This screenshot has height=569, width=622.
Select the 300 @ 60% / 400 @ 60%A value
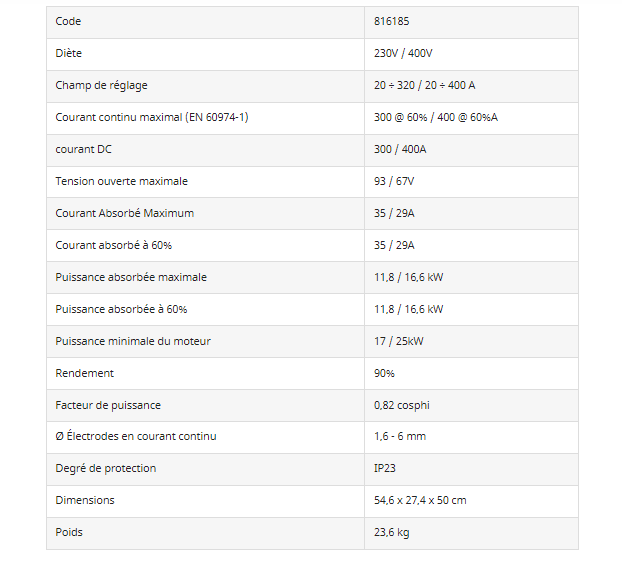(x=435, y=118)
